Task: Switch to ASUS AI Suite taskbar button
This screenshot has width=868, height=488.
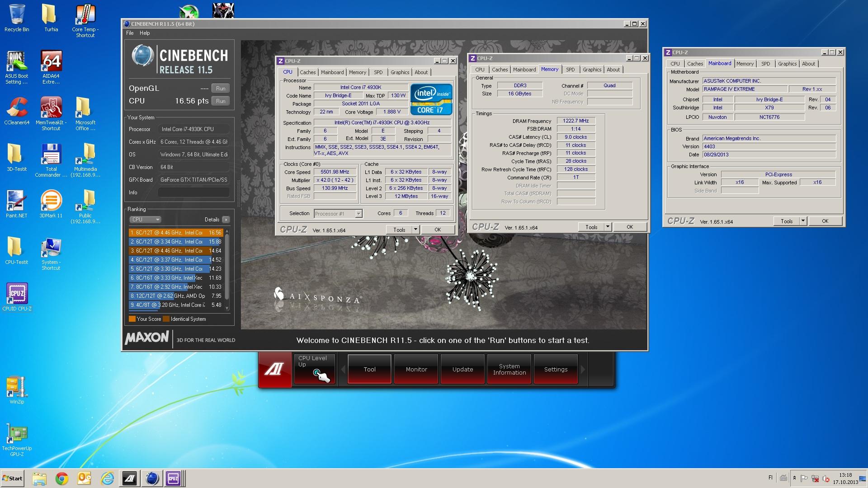Action: (x=130, y=478)
